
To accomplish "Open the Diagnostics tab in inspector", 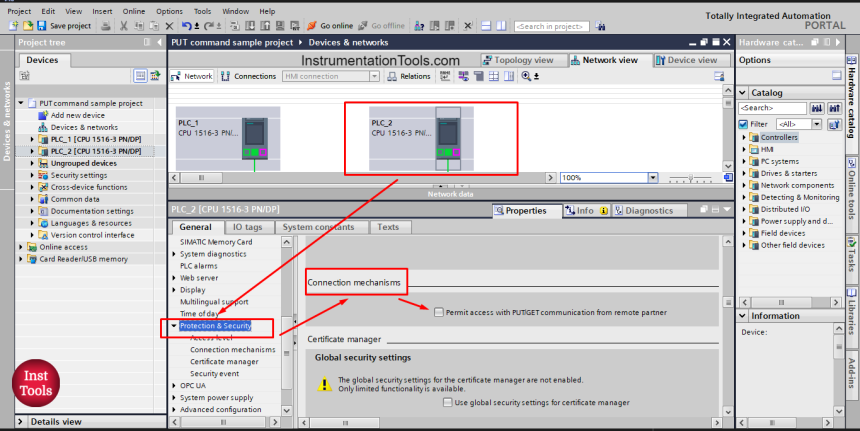I will (649, 211).
